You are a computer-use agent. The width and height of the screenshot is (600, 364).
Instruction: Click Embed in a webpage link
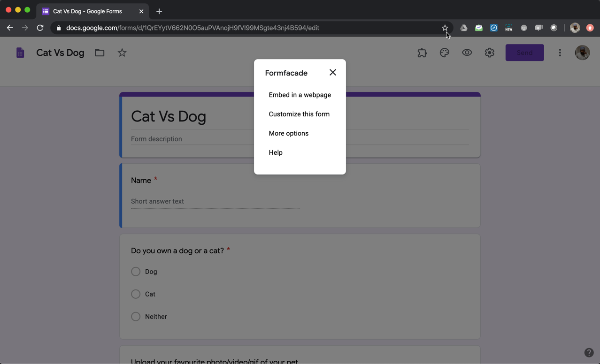[x=300, y=94]
